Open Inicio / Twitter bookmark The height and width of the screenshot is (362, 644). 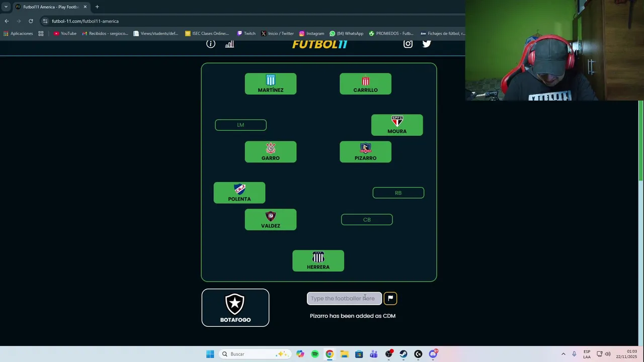(x=277, y=34)
